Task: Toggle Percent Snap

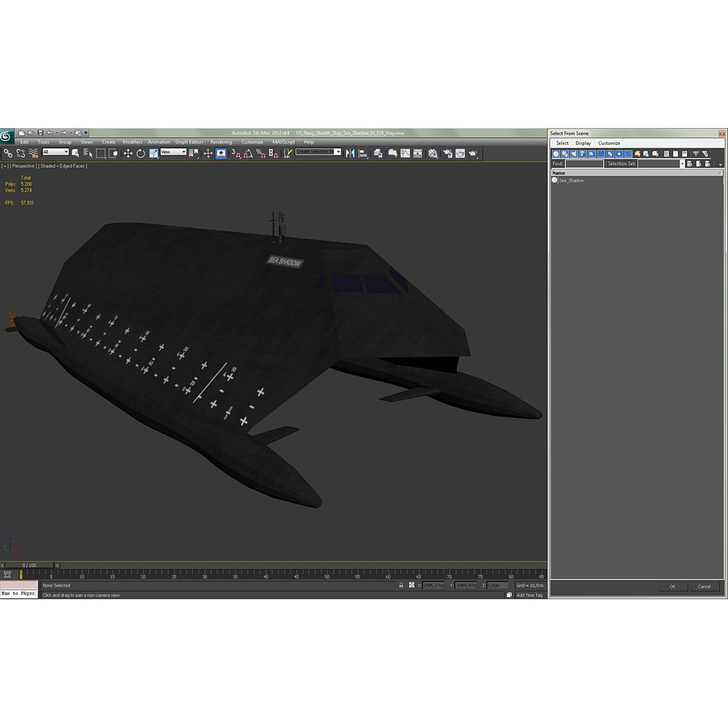Action: tap(260, 153)
